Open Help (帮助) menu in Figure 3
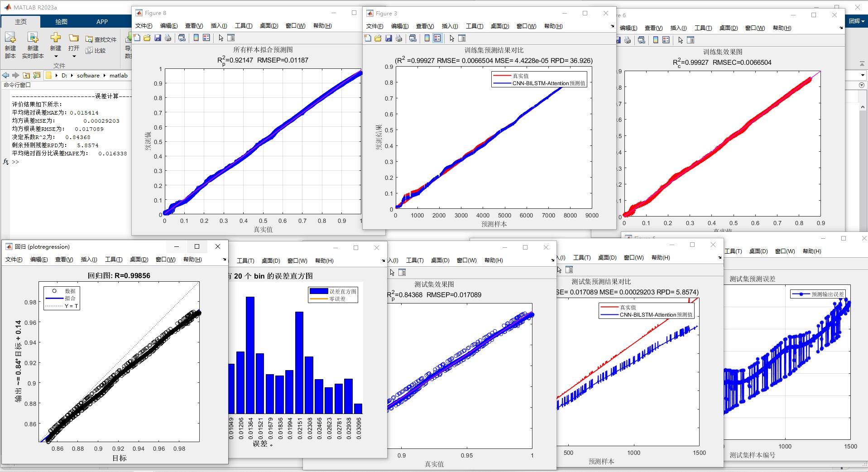868x472 pixels. (x=553, y=26)
